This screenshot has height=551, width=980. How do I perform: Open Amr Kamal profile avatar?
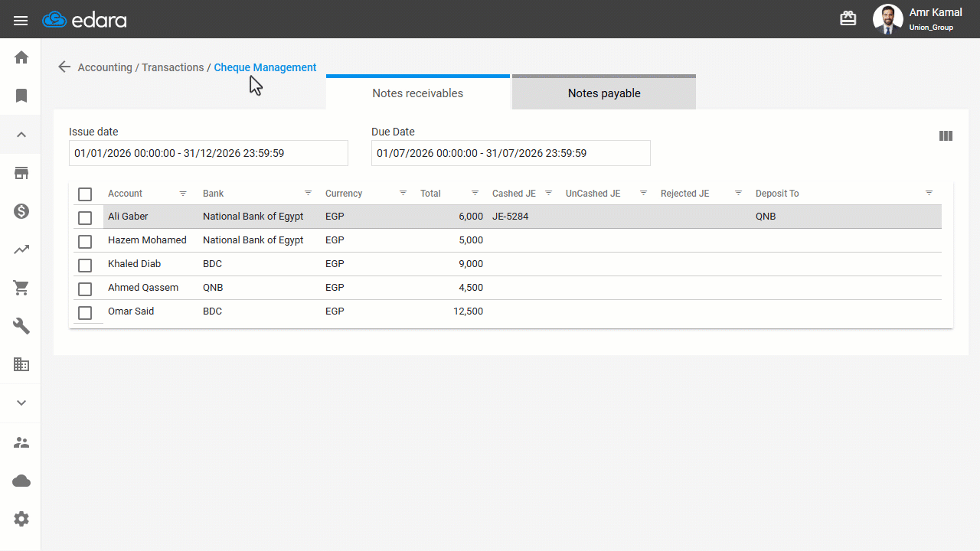[888, 19]
